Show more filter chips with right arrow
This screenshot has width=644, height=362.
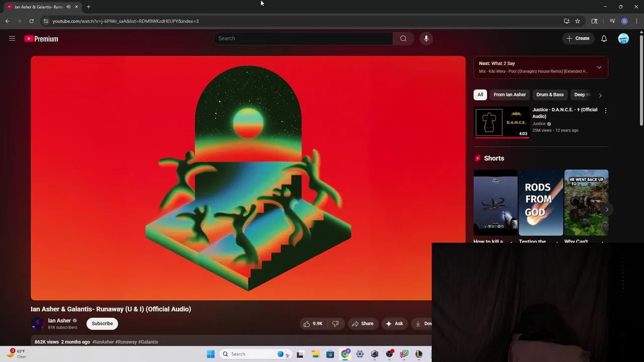(600, 95)
